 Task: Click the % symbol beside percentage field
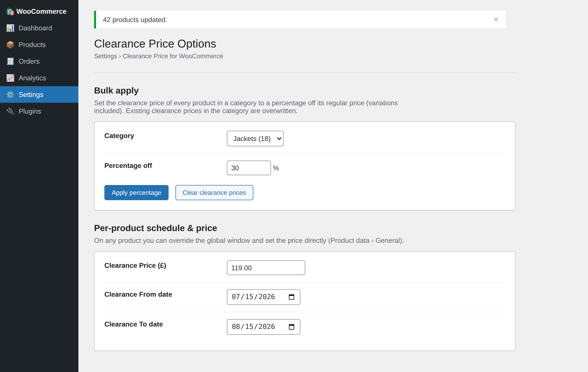coord(276,168)
